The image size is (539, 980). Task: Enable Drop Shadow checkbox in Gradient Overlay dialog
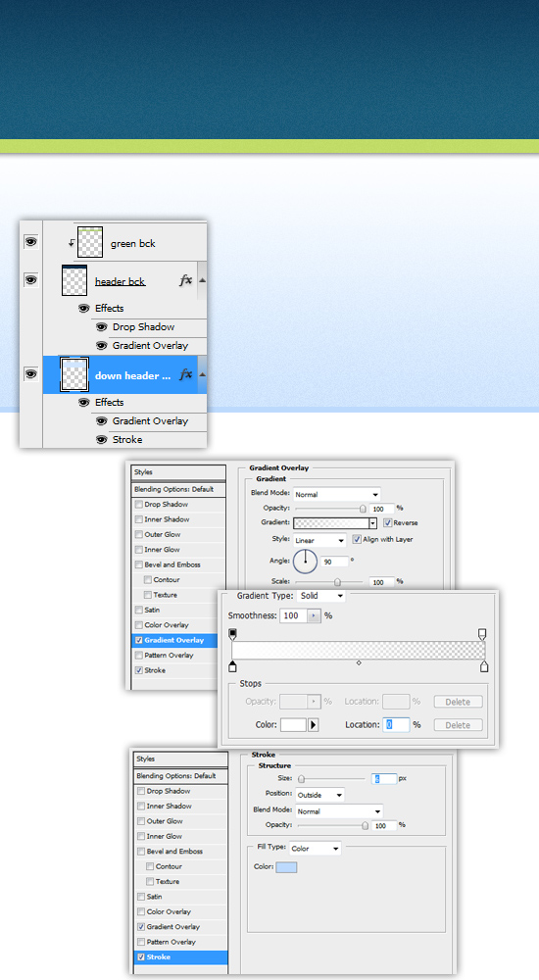point(139,505)
